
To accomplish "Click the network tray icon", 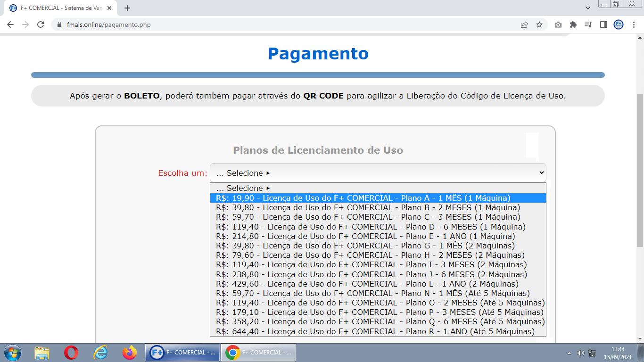I will pyautogui.click(x=592, y=353).
